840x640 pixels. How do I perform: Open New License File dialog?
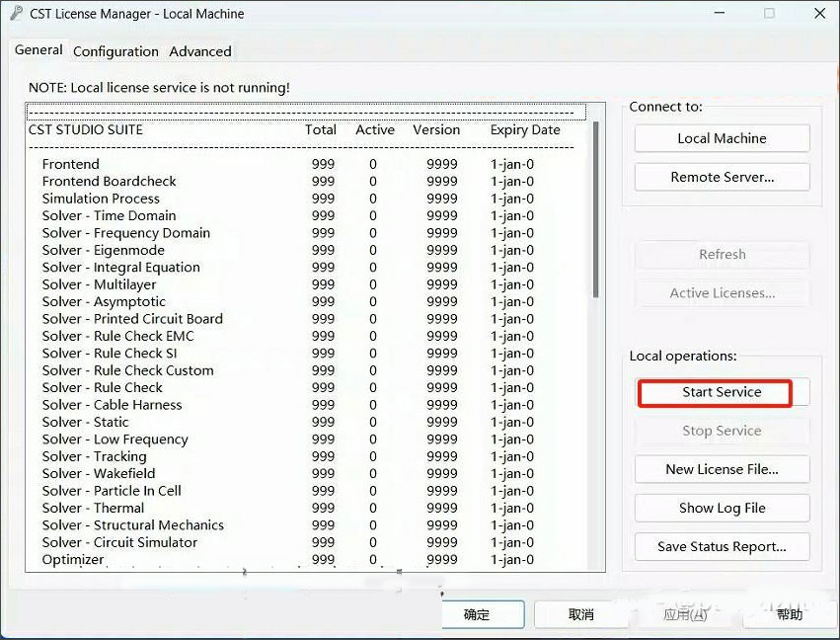click(x=722, y=469)
